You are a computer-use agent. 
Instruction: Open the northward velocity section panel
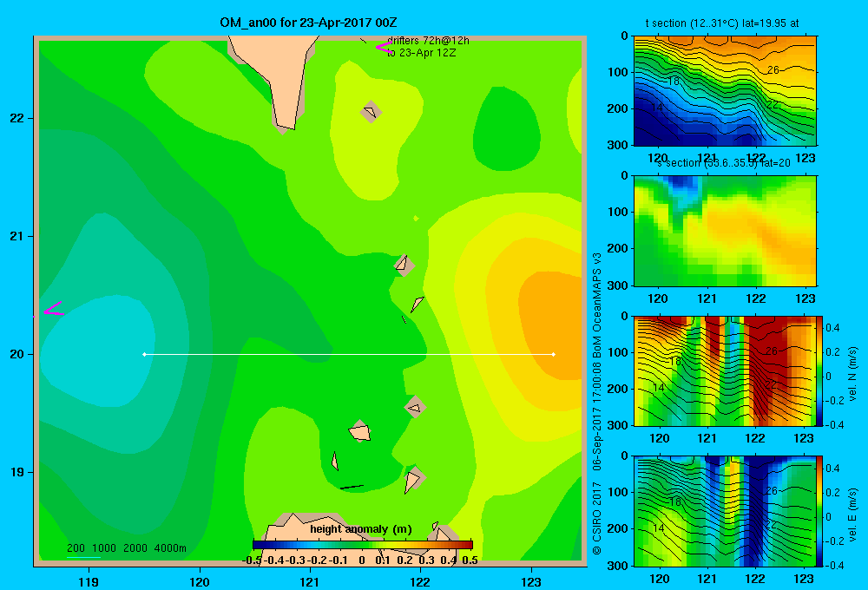725,370
